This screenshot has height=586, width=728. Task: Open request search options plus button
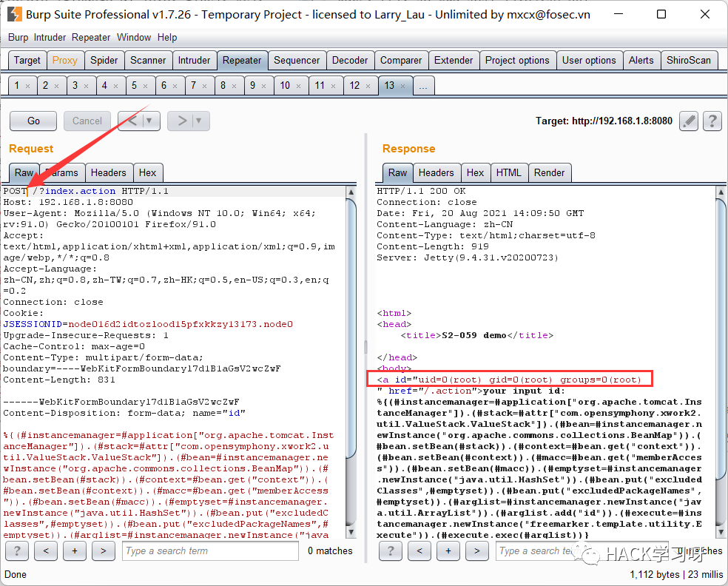pos(75,551)
